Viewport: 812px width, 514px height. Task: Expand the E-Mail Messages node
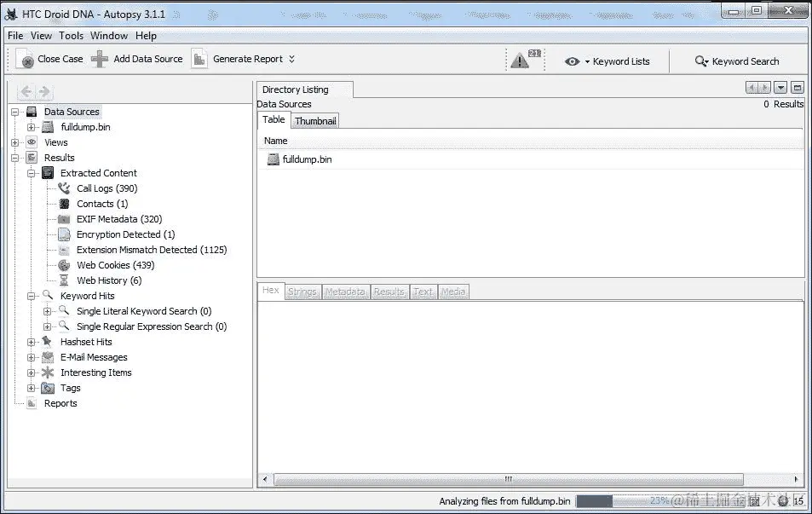tap(31, 357)
